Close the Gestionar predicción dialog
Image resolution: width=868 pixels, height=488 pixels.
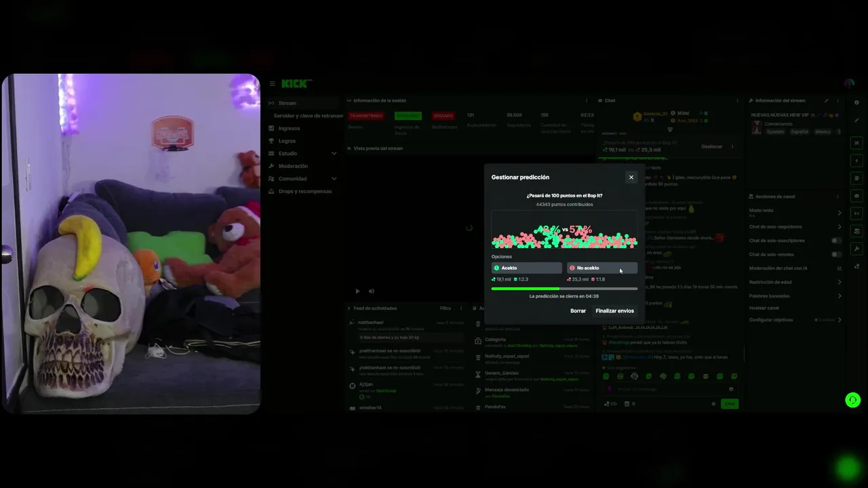pyautogui.click(x=631, y=178)
